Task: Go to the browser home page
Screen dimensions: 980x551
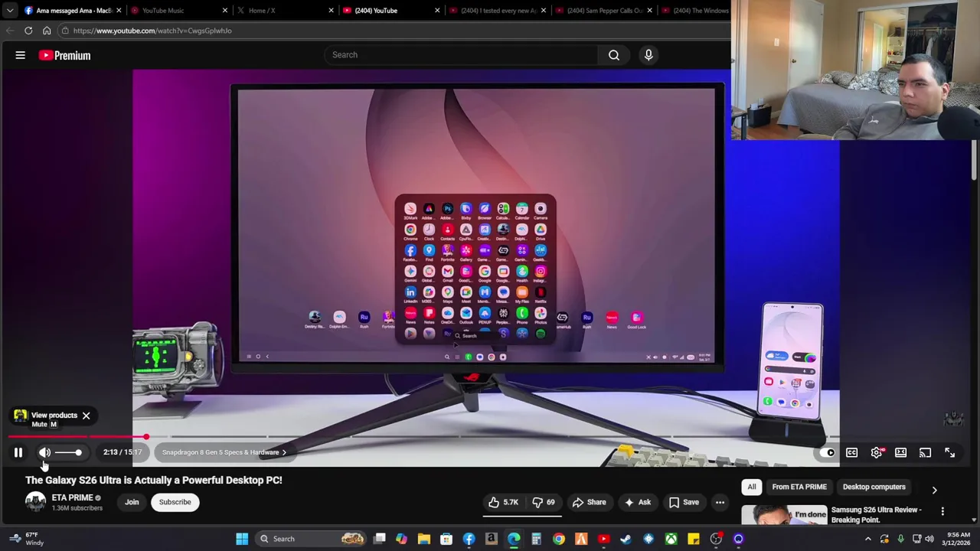Action: [x=47, y=31]
